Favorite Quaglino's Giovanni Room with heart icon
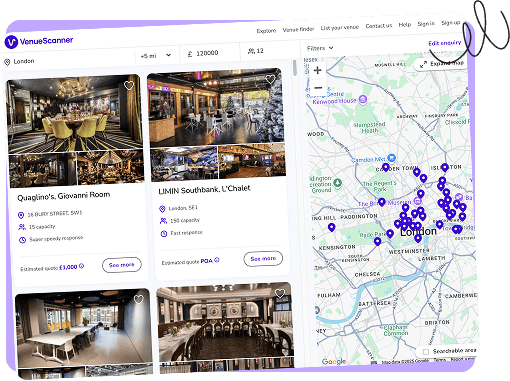The width and height of the screenshot is (510, 381). pyautogui.click(x=129, y=86)
